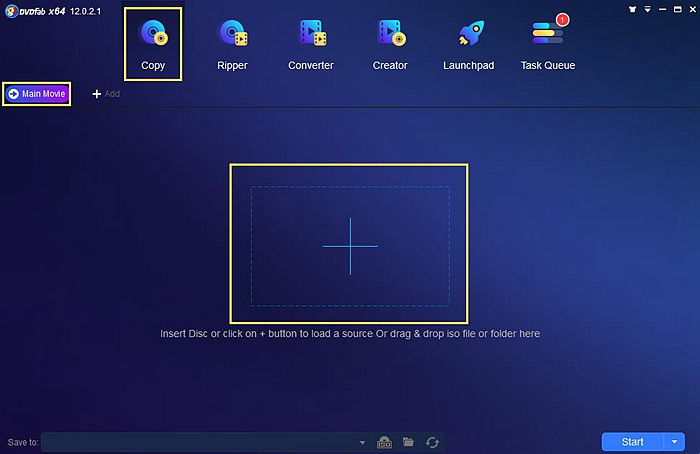Open the Start button dropdown arrow

[x=674, y=442]
